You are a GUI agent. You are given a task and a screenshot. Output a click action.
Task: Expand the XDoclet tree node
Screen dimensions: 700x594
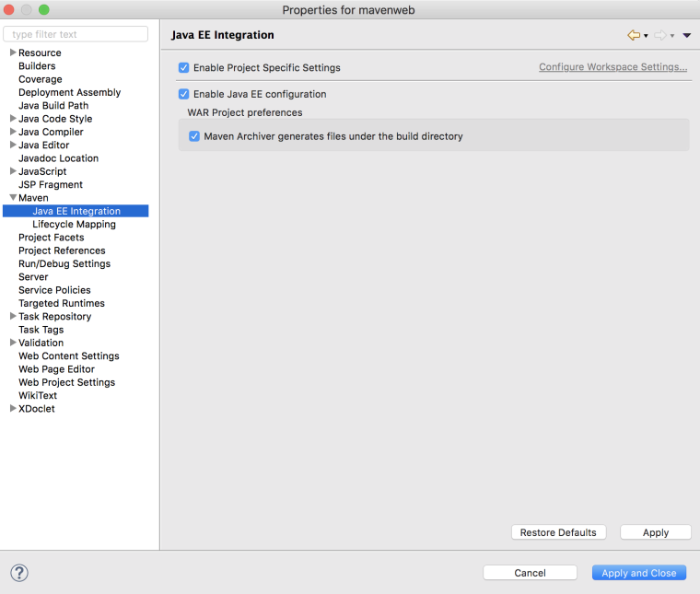[13, 409]
